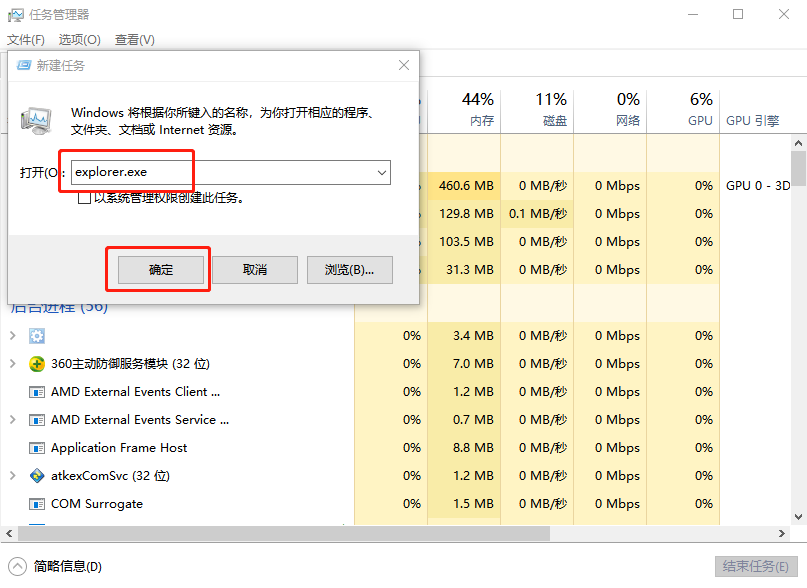Image resolution: width=807 pixels, height=588 pixels.
Task: Select atkexComSvc (32 位) process name
Action: click(x=110, y=476)
